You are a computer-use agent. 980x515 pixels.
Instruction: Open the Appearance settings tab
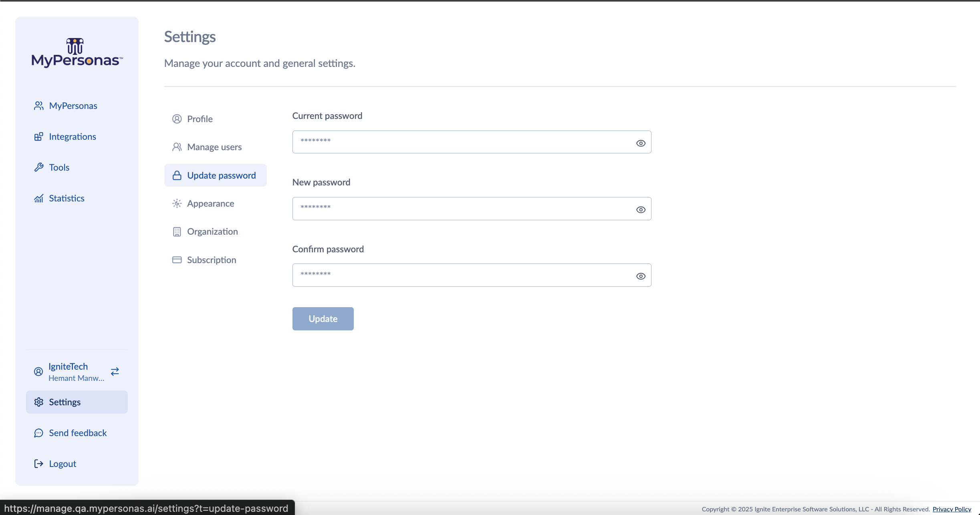point(211,203)
